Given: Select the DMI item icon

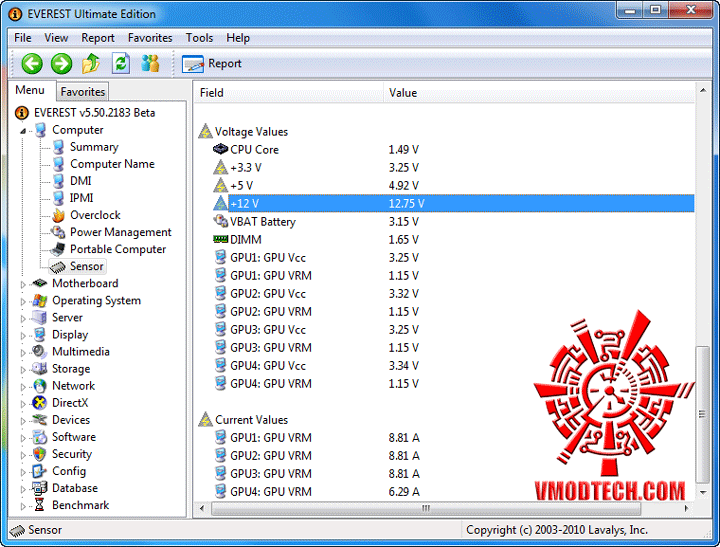Looking at the screenshot, I should (58, 181).
